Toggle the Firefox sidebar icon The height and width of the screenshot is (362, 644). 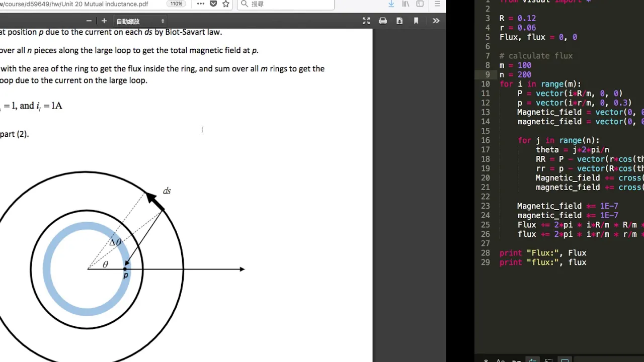(420, 4)
